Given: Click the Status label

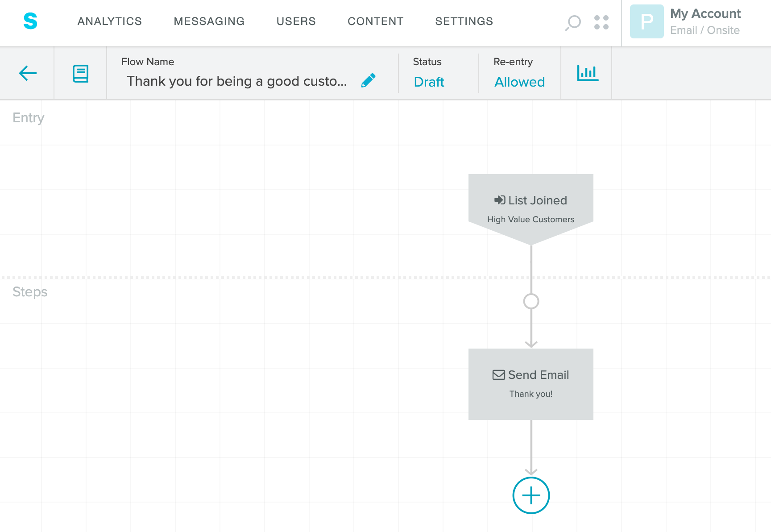Looking at the screenshot, I should point(427,62).
